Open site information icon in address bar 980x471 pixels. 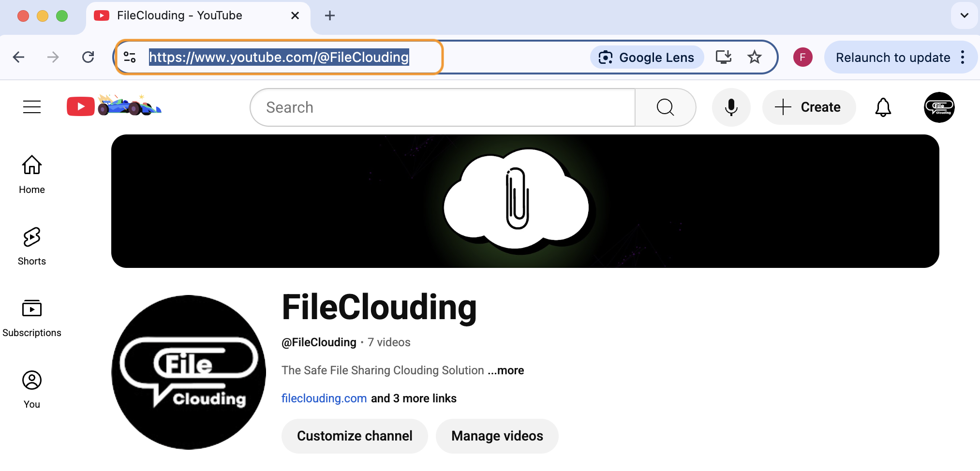pos(130,58)
